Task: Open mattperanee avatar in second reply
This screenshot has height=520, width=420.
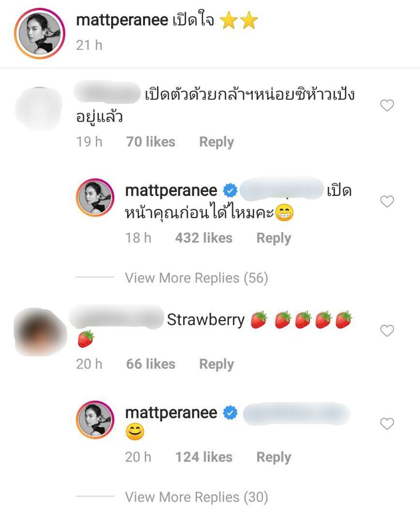Action: coord(95,419)
